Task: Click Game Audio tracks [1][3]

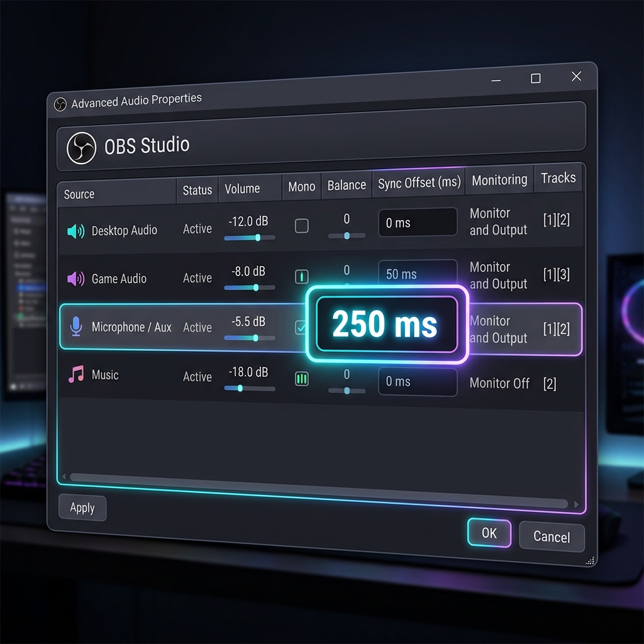Action: point(556,274)
